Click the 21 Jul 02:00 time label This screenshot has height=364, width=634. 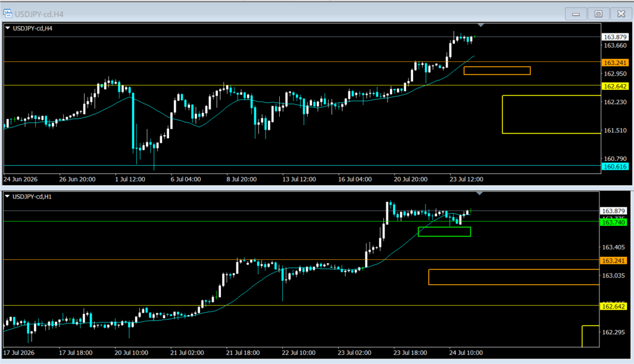tap(187, 353)
